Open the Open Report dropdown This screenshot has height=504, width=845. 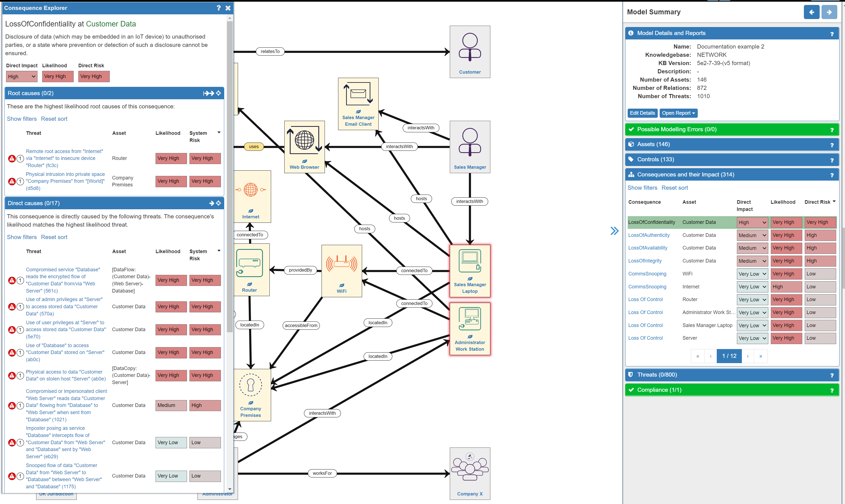[678, 113]
